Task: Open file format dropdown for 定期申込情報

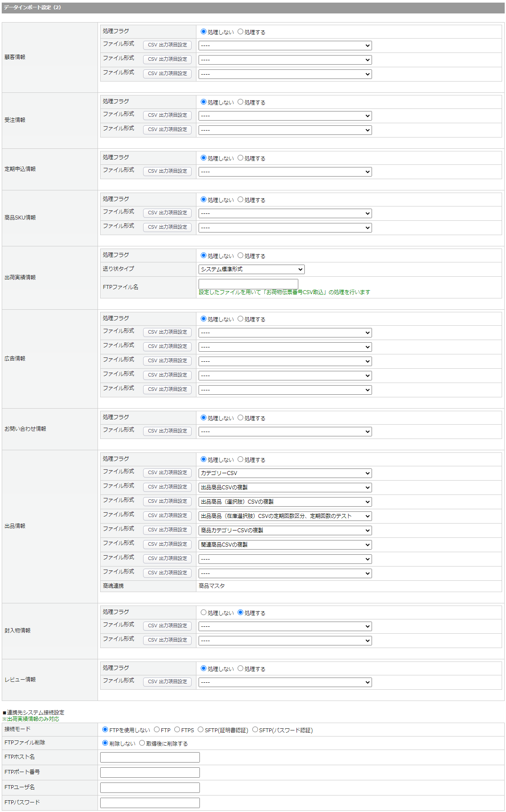Action: point(285,172)
